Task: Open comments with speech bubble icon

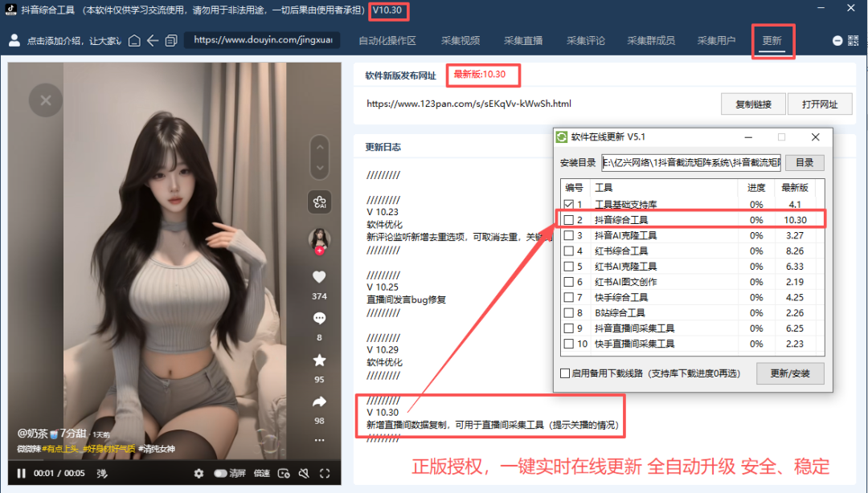Action: [x=319, y=318]
